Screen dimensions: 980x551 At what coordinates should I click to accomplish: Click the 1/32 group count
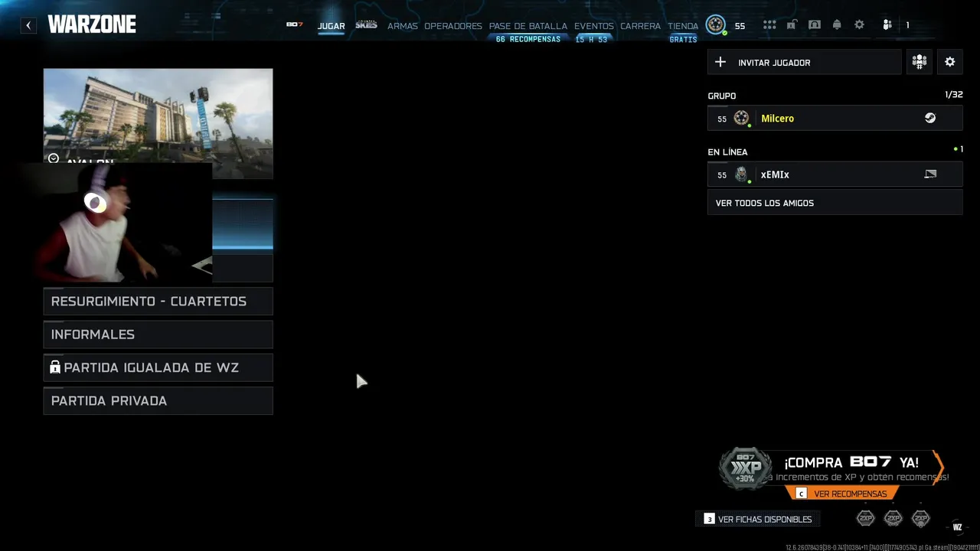tap(954, 95)
